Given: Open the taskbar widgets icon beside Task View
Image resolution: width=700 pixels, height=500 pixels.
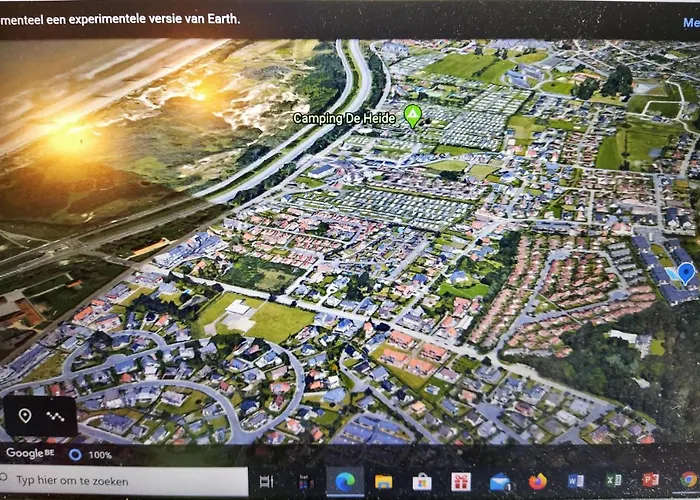Looking at the screenshot, I should pyautogui.click(x=306, y=482).
